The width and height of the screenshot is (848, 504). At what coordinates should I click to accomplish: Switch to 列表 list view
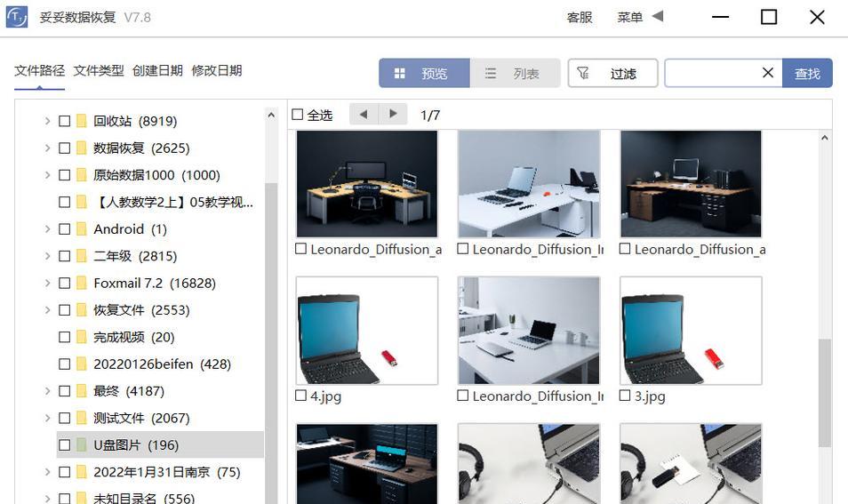tap(515, 73)
